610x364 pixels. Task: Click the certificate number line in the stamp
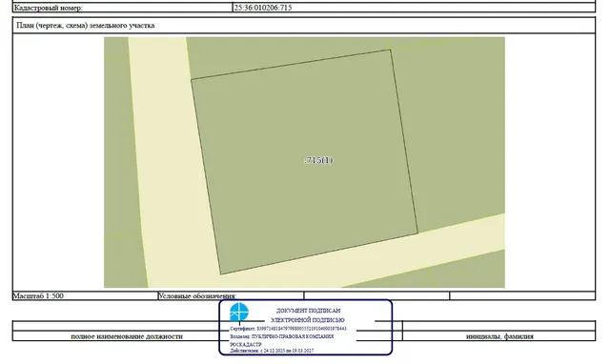[288, 329]
